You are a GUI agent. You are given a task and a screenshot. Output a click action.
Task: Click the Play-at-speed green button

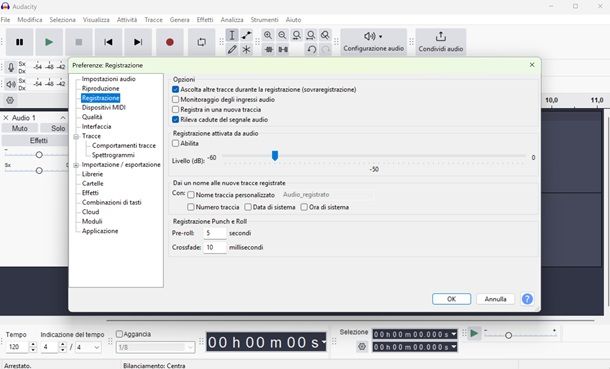(x=474, y=333)
